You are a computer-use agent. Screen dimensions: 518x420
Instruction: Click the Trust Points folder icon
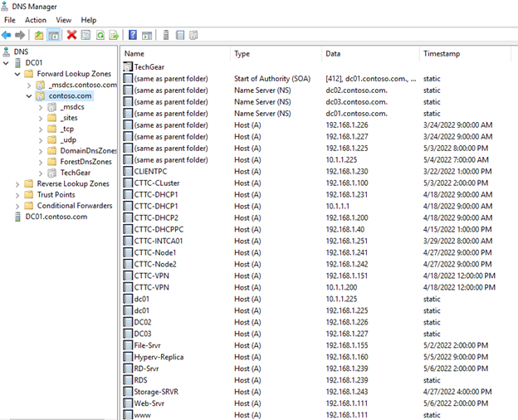pyautogui.click(x=29, y=194)
